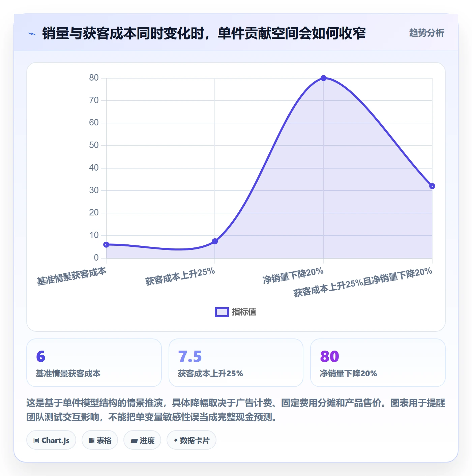Open the 80 净销量下降20% stat card
This screenshot has height=476, width=472.
coord(378,363)
